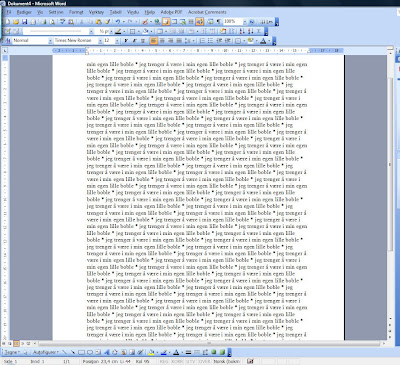Align the text to the right
Screen dimensions: 400x365
170,41
